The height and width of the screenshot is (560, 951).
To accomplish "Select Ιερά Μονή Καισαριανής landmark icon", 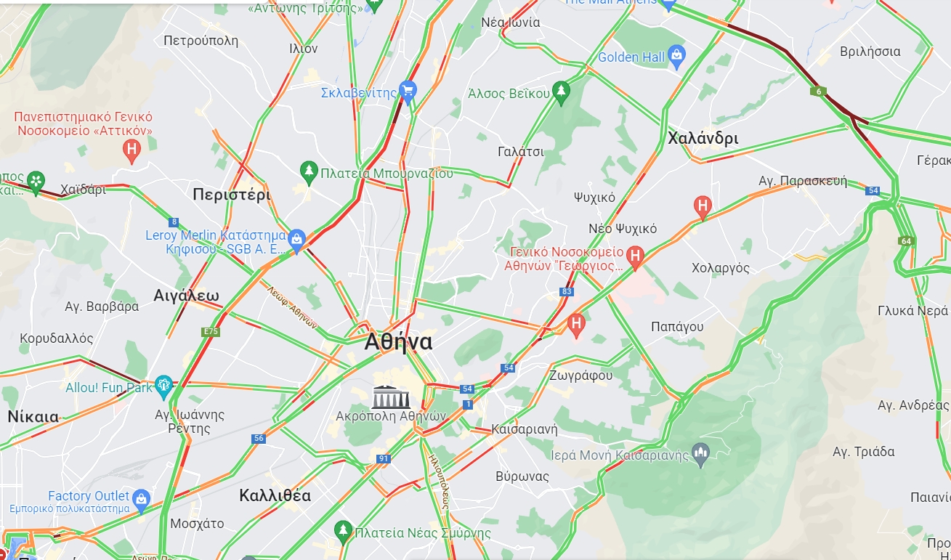I will click(x=700, y=455).
